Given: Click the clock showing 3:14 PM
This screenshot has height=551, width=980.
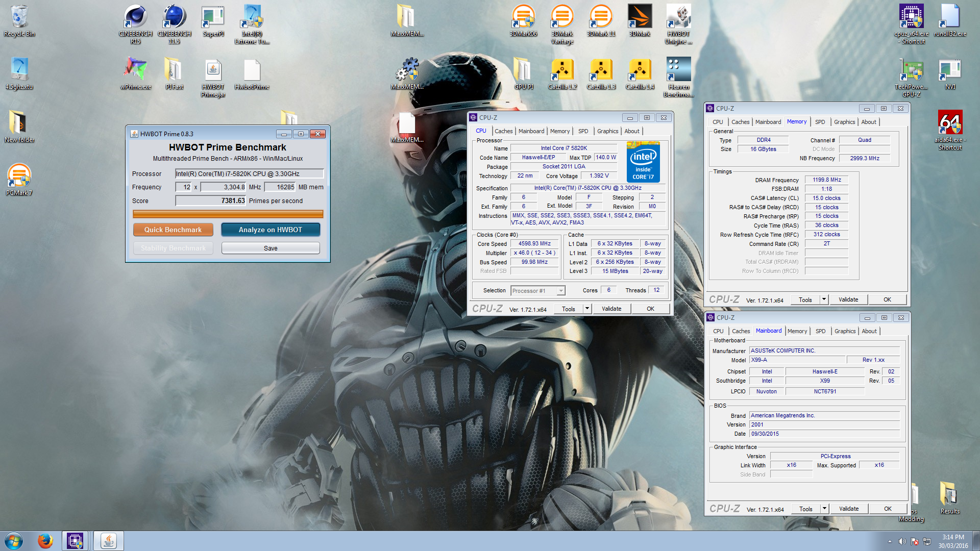Looking at the screenshot, I should 953,537.
